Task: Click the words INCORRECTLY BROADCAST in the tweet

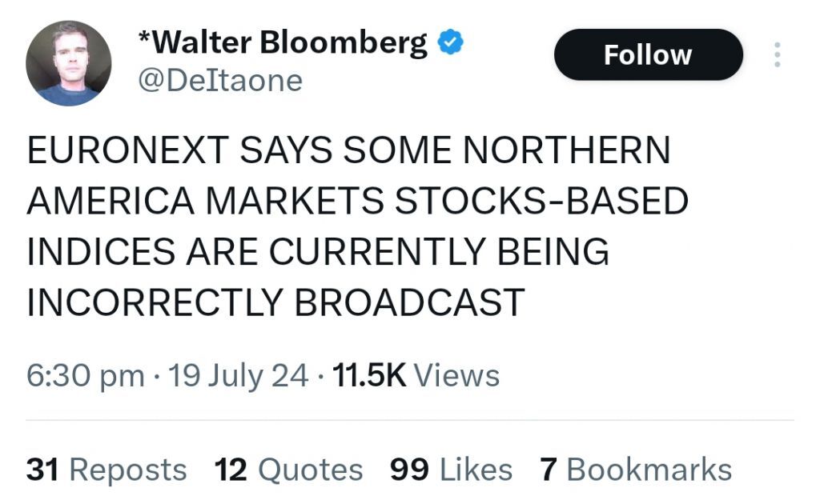Action: click(275, 302)
